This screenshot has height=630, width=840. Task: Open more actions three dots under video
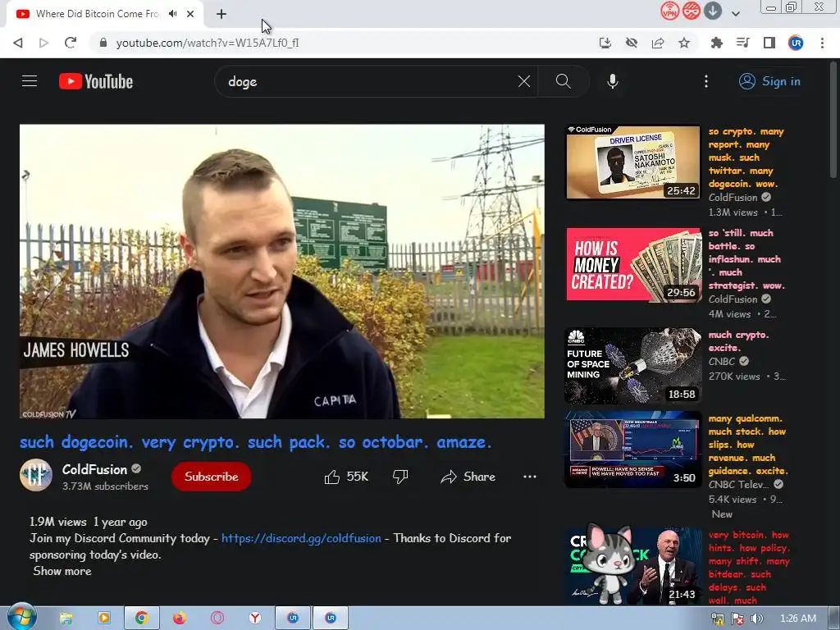click(x=530, y=477)
